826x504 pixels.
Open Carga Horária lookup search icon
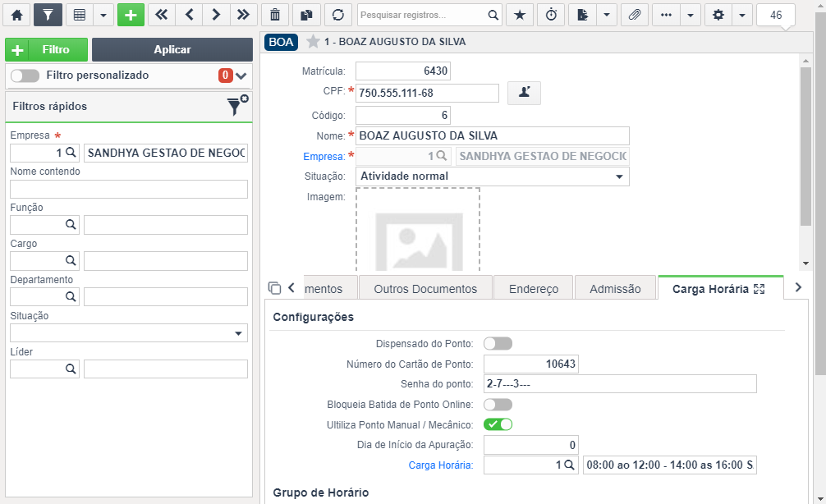[570, 465]
